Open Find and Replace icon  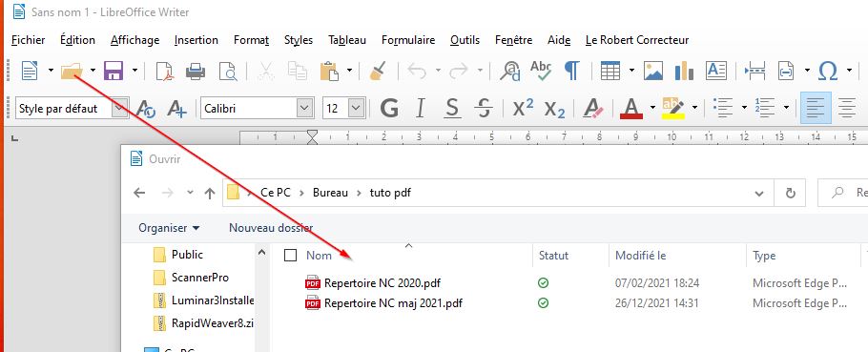pos(510,71)
